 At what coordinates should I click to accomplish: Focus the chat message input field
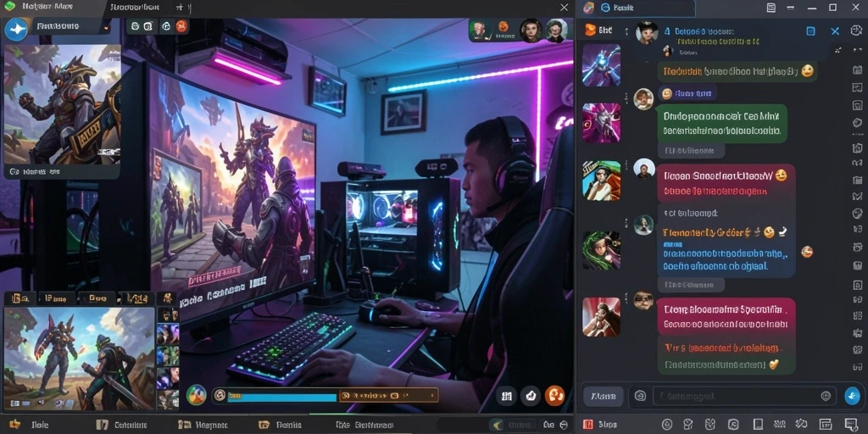(x=744, y=396)
